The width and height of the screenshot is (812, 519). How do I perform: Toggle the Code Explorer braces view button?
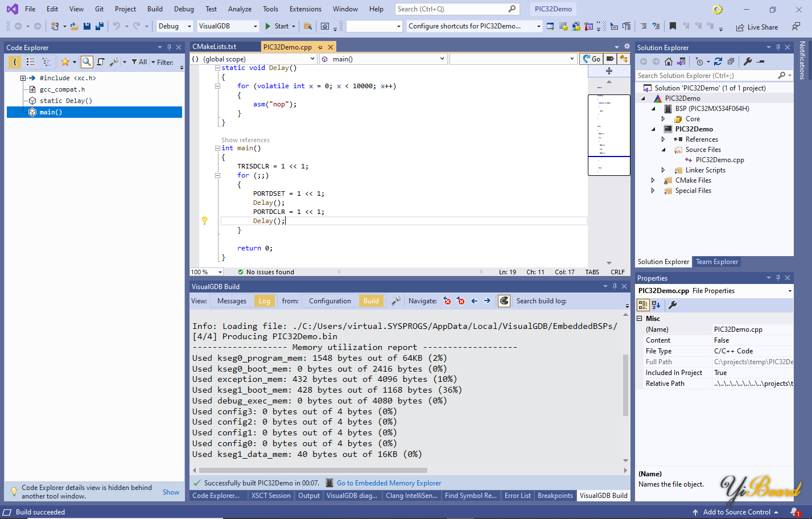pyautogui.click(x=15, y=62)
